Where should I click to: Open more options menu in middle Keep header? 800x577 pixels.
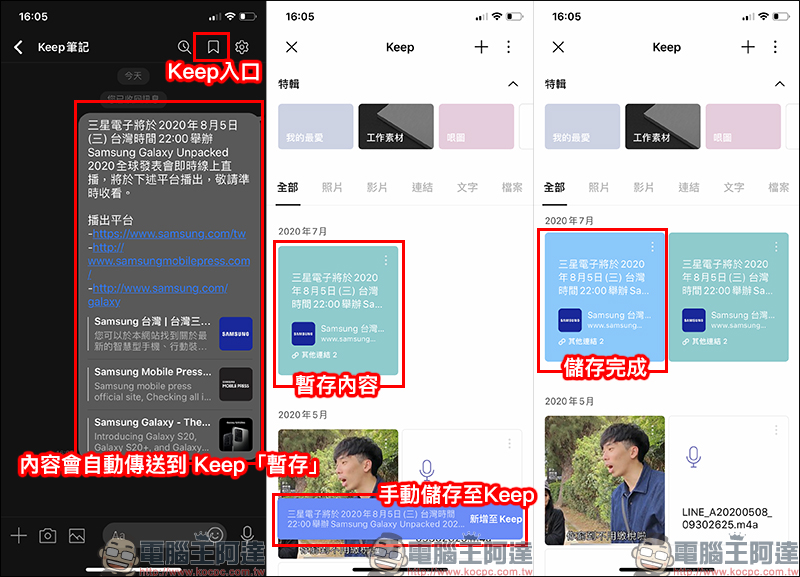coord(509,47)
